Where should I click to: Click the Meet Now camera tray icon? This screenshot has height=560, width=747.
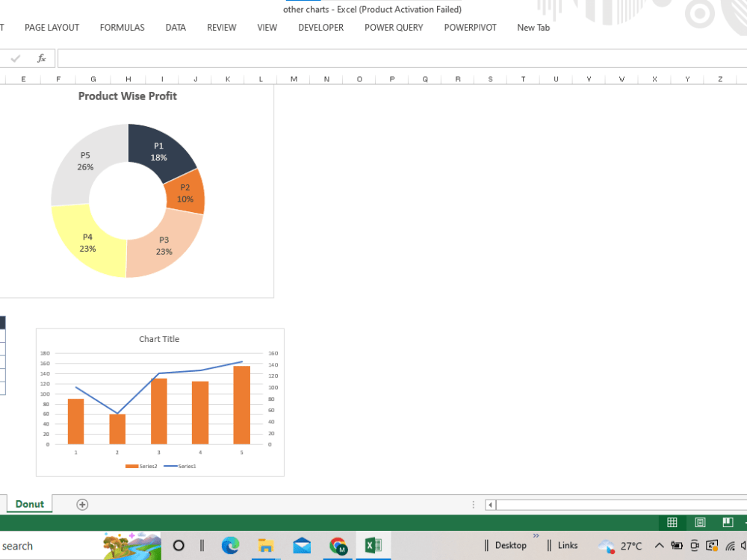pyautogui.click(x=695, y=546)
